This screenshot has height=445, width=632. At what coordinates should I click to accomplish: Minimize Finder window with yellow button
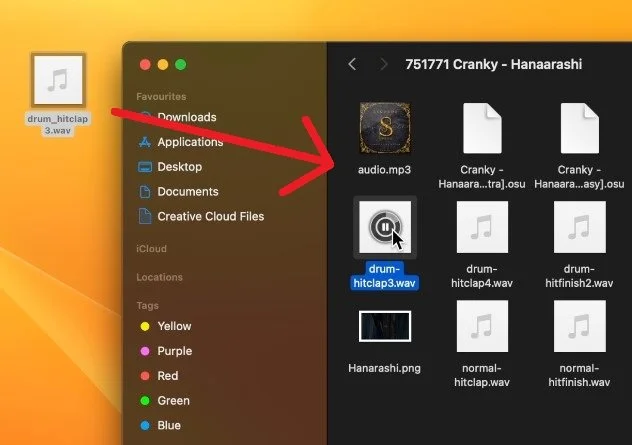[163, 64]
